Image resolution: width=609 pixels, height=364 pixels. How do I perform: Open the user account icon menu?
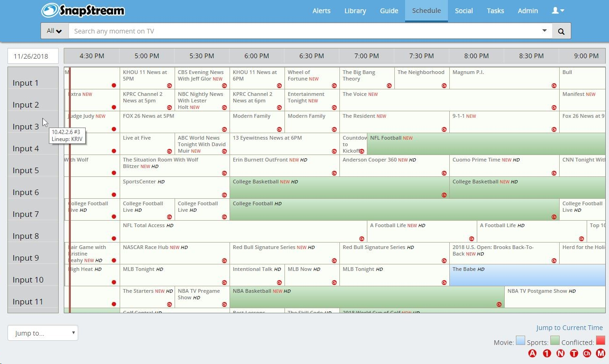click(x=558, y=11)
